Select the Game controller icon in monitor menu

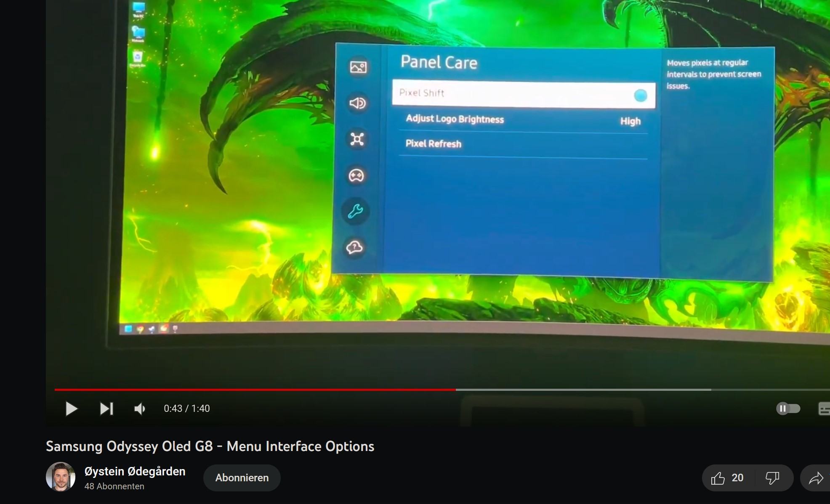click(356, 175)
